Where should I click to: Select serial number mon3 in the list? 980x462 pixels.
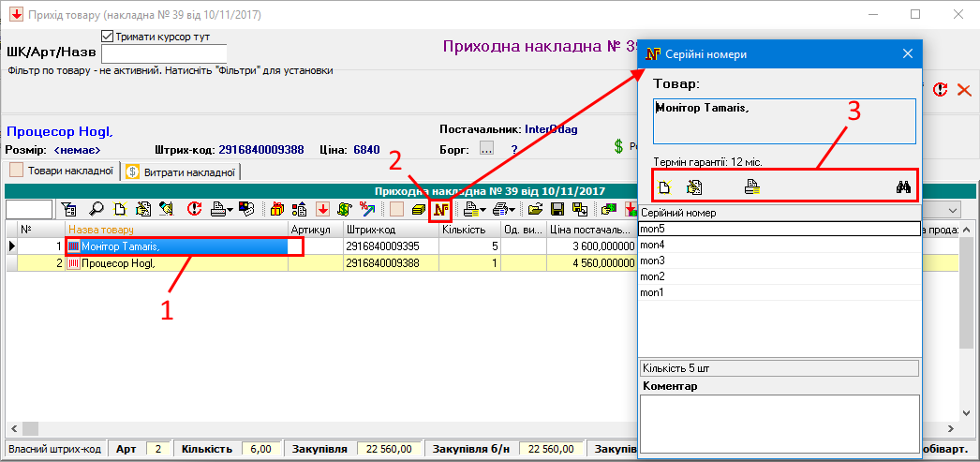[778, 260]
